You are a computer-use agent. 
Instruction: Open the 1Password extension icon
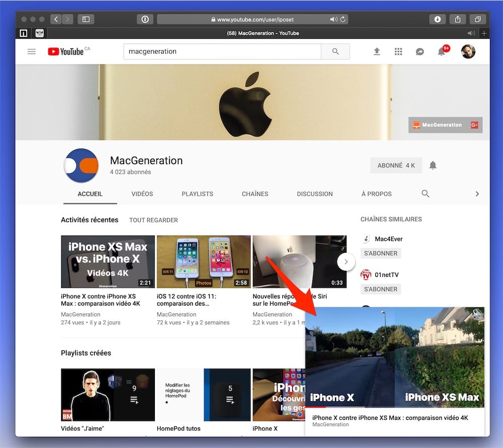pyautogui.click(x=145, y=19)
